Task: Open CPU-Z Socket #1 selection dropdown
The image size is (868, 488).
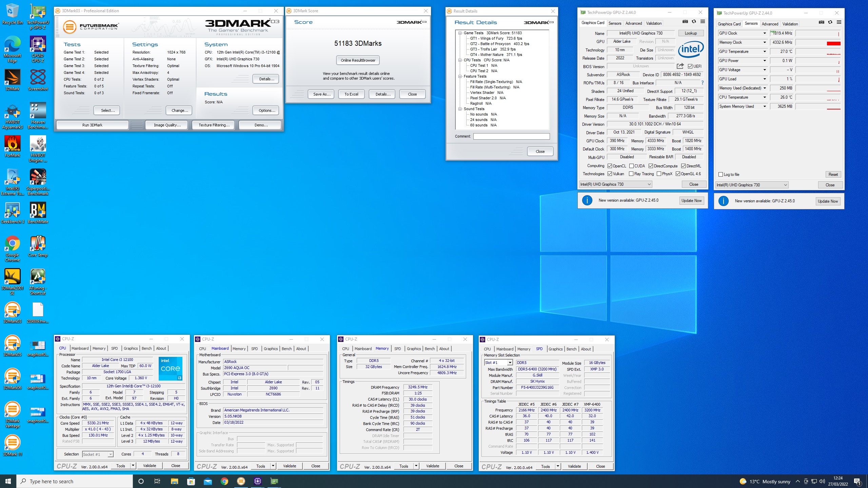Action: point(98,454)
